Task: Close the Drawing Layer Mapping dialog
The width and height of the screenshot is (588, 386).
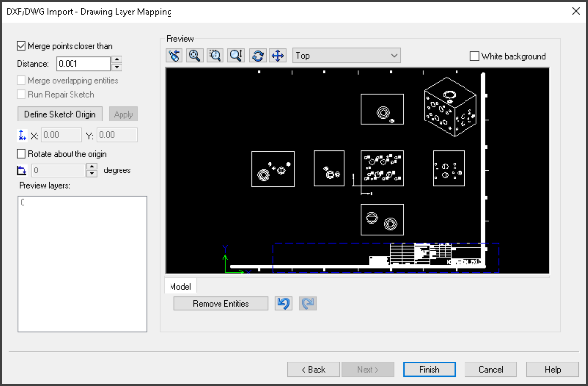Action: coord(576,11)
